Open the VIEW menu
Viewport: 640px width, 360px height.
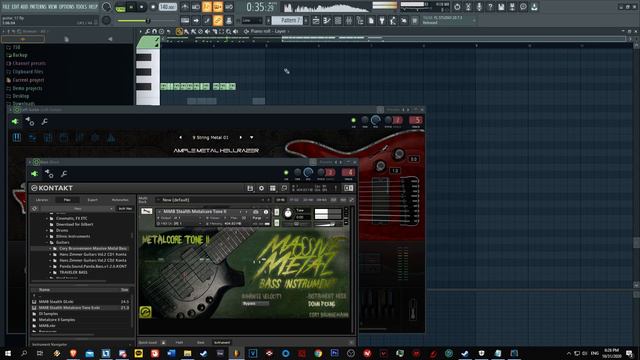coord(53,7)
